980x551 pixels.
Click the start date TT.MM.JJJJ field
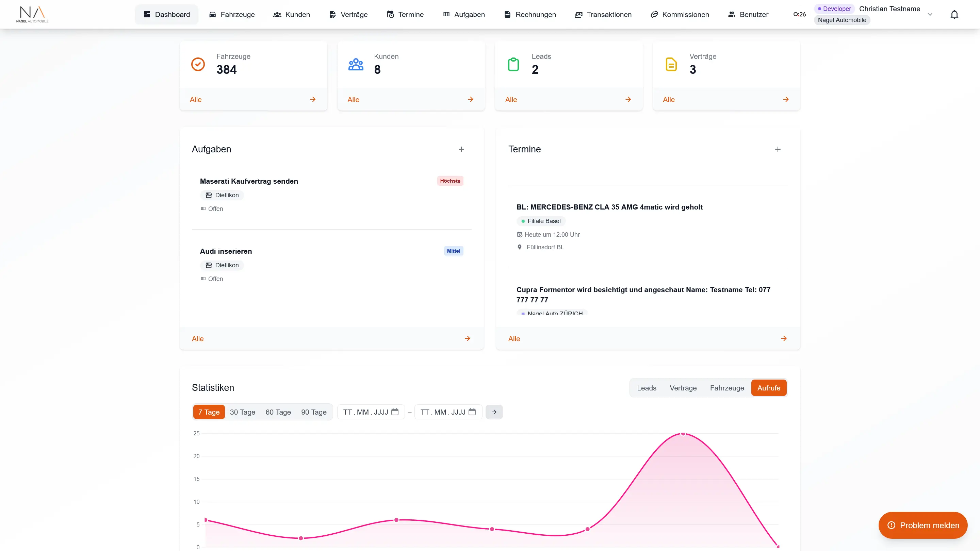click(x=371, y=412)
